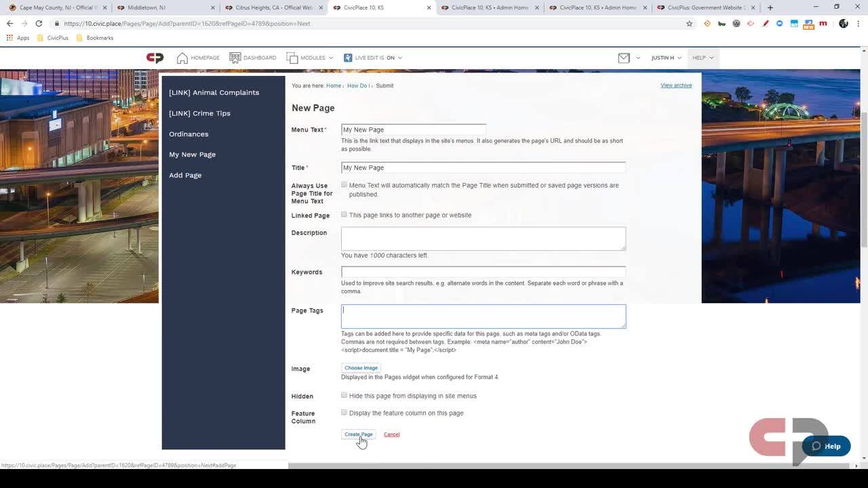868x488 pixels.
Task: Click the browser back arrow
Action: (x=9, y=23)
